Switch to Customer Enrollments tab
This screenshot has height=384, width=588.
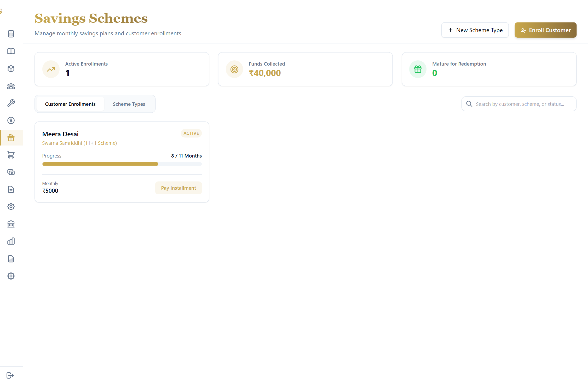click(70, 104)
